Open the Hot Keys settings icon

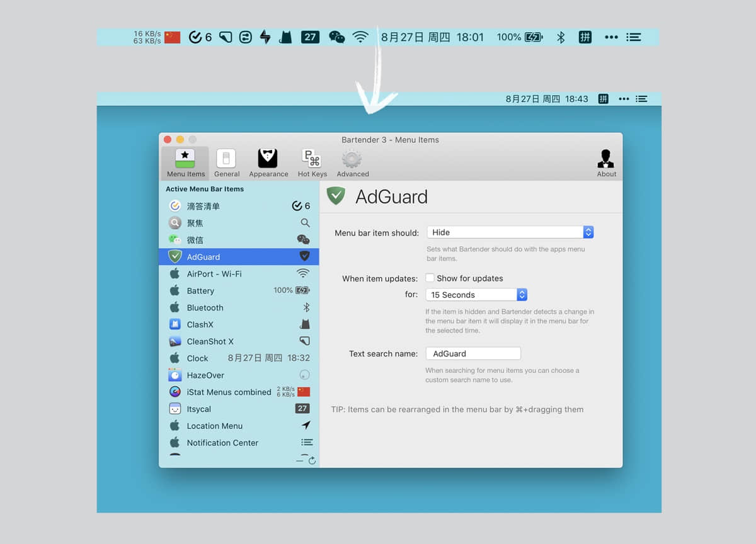[312, 163]
